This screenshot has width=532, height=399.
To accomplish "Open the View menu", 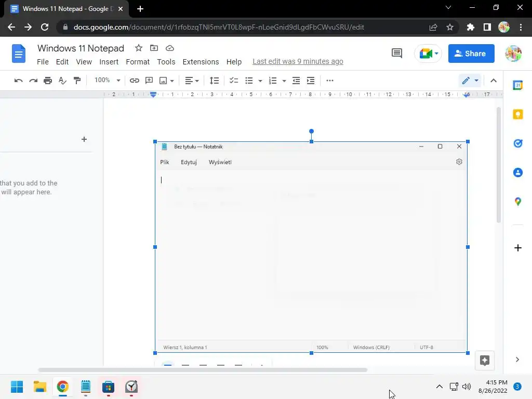I will [84, 62].
